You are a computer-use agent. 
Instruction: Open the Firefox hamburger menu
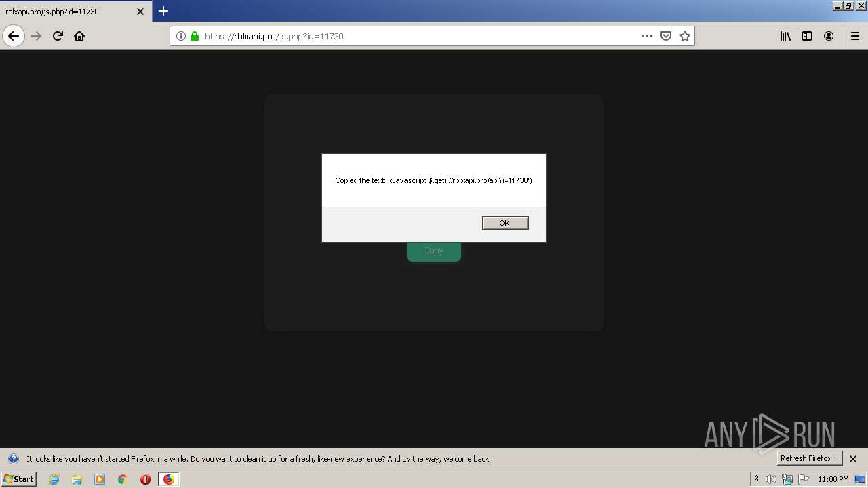click(x=855, y=36)
